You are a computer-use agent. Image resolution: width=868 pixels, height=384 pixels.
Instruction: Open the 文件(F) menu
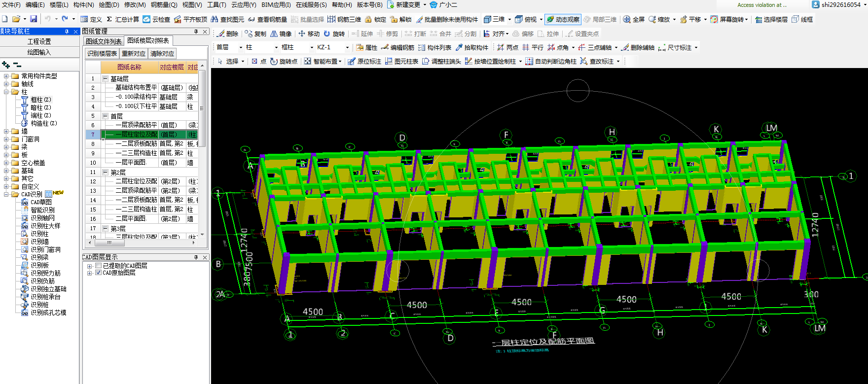11,4
